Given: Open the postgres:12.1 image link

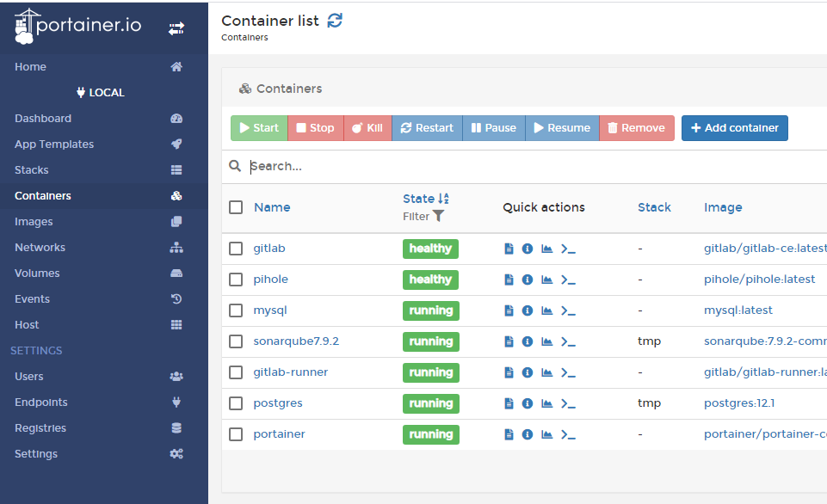Looking at the screenshot, I should pos(739,403).
